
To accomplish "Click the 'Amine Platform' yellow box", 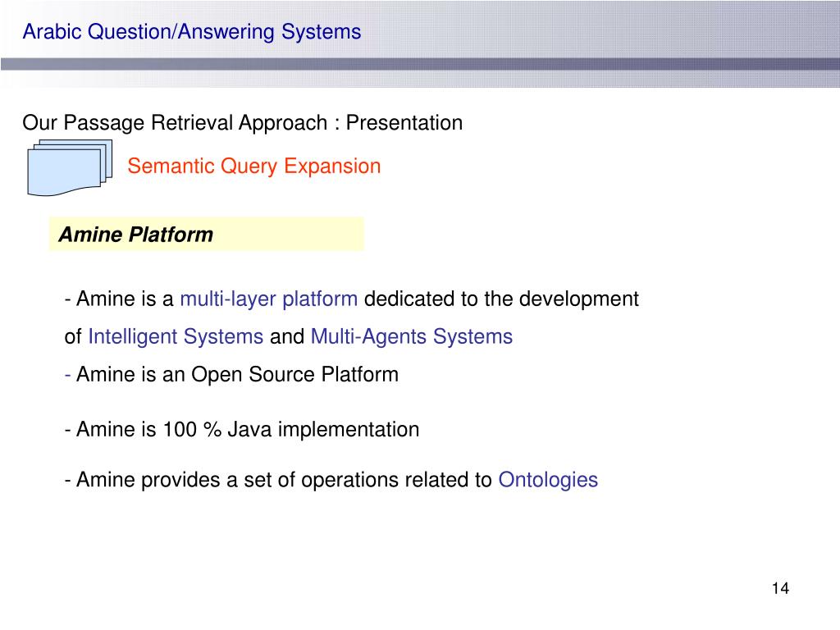I will point(206,234).
